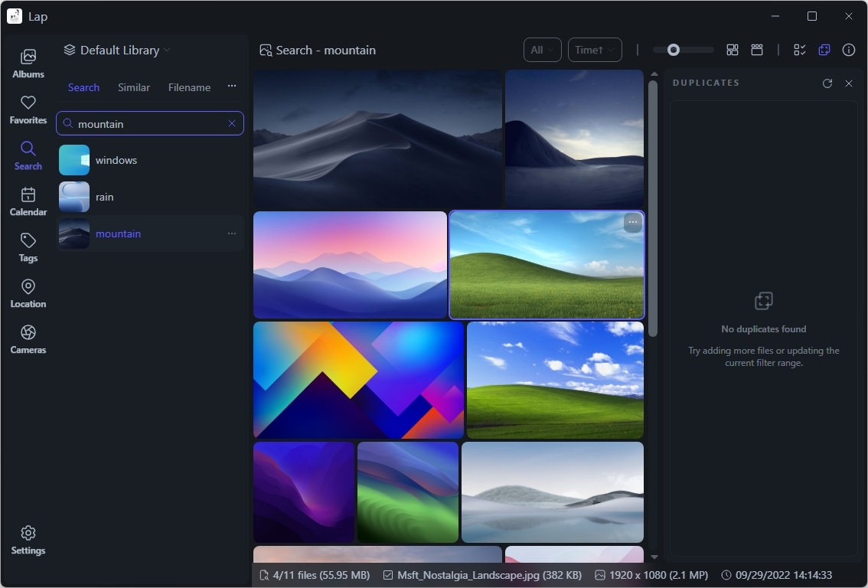Image resolution: width=868 pixels, height=588 pixels.
Task: Open the Location section
Action: [28, 293]
